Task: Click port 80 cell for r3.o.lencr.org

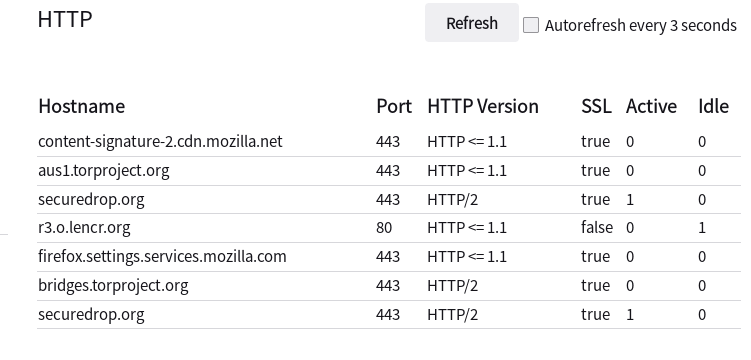Action: (384, 228)
